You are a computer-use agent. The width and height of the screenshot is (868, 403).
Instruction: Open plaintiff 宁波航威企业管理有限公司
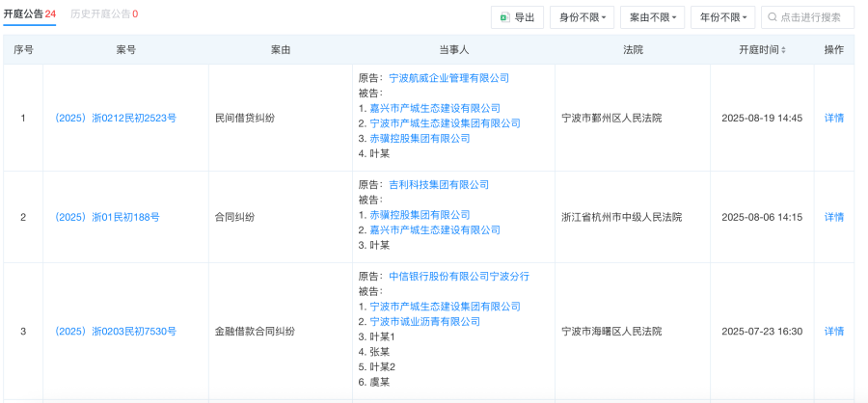coord(448,78)
